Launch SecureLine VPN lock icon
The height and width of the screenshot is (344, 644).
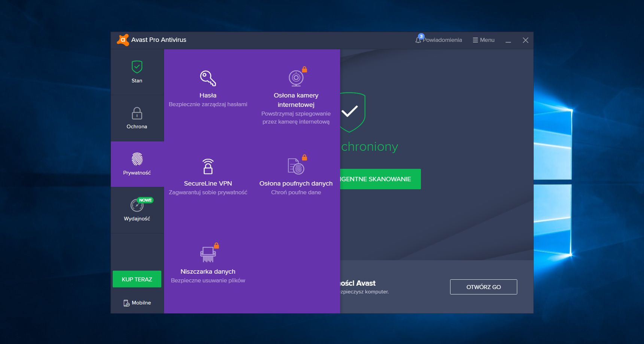(208, 166)
